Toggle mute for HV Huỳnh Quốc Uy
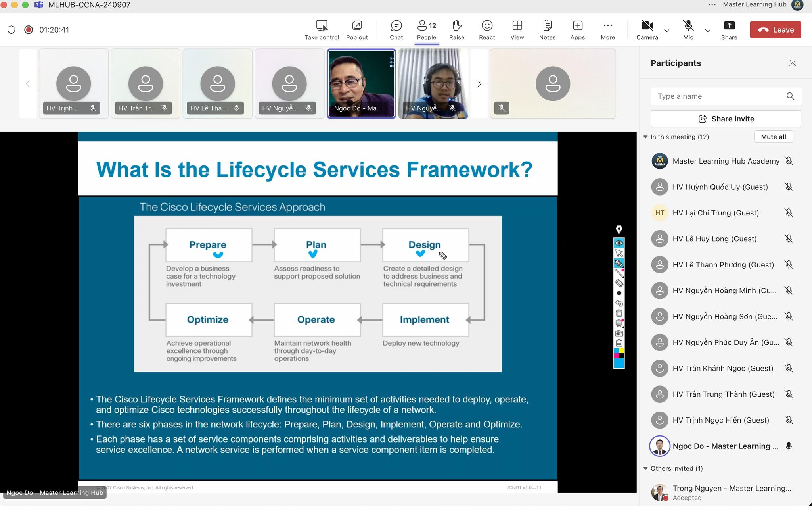 click(789, 187)
